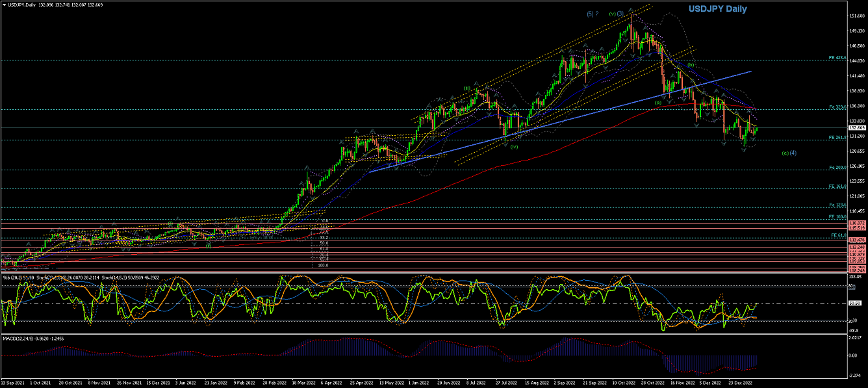Select the FE 161.8 Fibonacci level label
Viewport: 868px width, 388px height.
836,186
